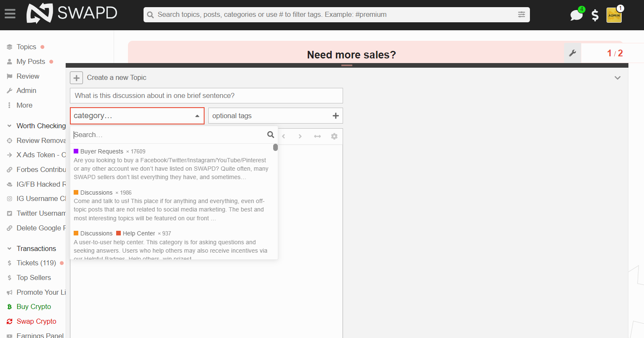Click the header search input field
Screen dimensions: 644x338
336,14
